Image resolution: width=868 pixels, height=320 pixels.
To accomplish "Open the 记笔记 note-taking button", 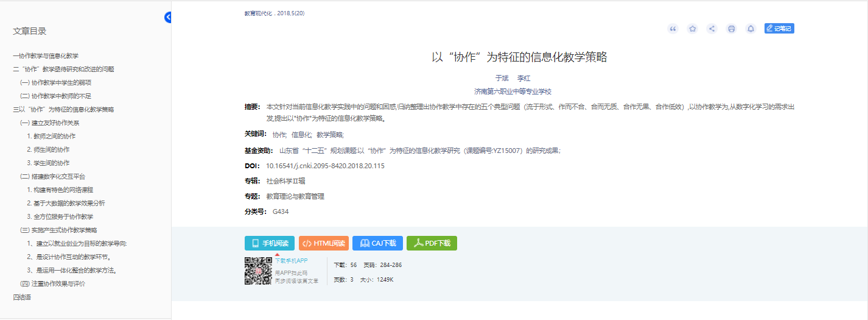I will click(x=779, y=29).
